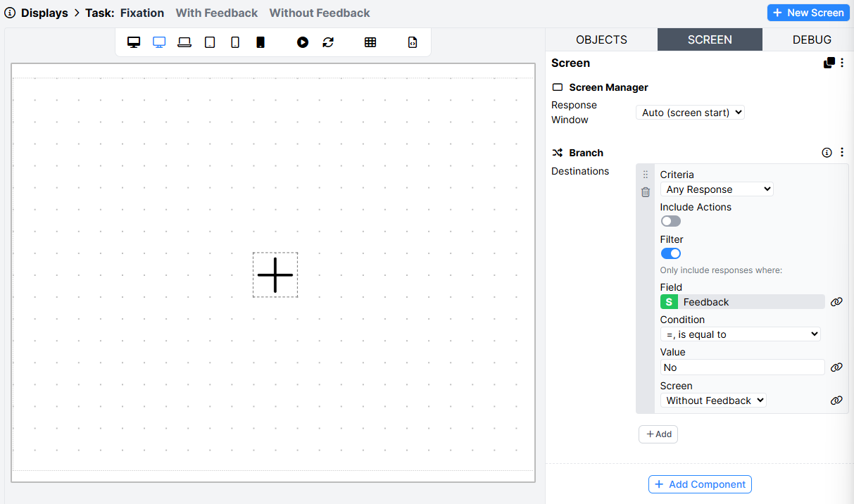Screen dimensions: 854x504
Task: Disable the Filter toggle
Action: 670,253
